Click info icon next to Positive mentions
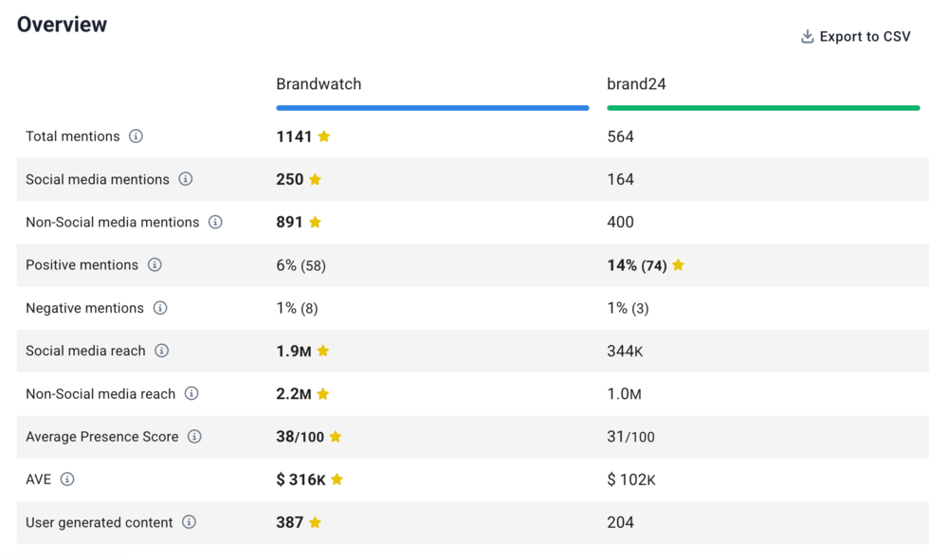Image resolution: width=948 pixels, height=560 pixels. (x=155, y=265)
